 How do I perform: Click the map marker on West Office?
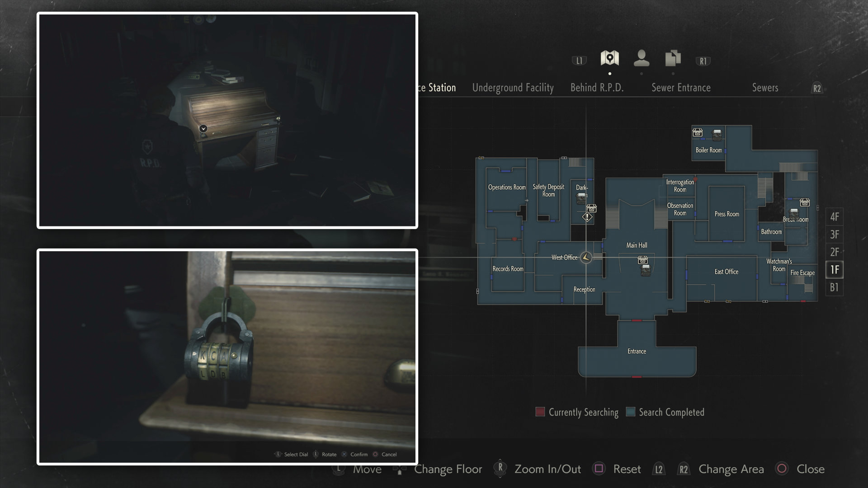click(587, 257)
